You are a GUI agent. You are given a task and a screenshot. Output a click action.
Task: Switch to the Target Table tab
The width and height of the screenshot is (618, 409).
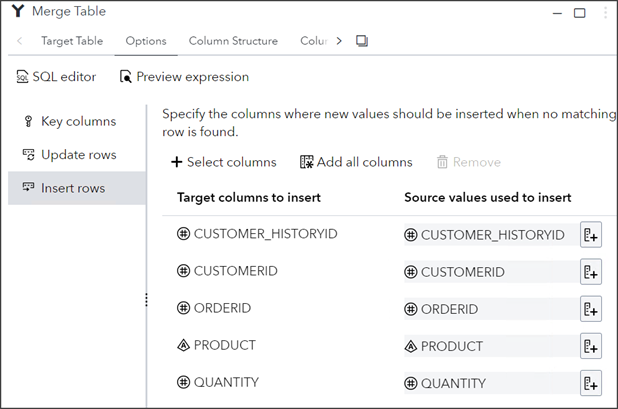(72, 41)
